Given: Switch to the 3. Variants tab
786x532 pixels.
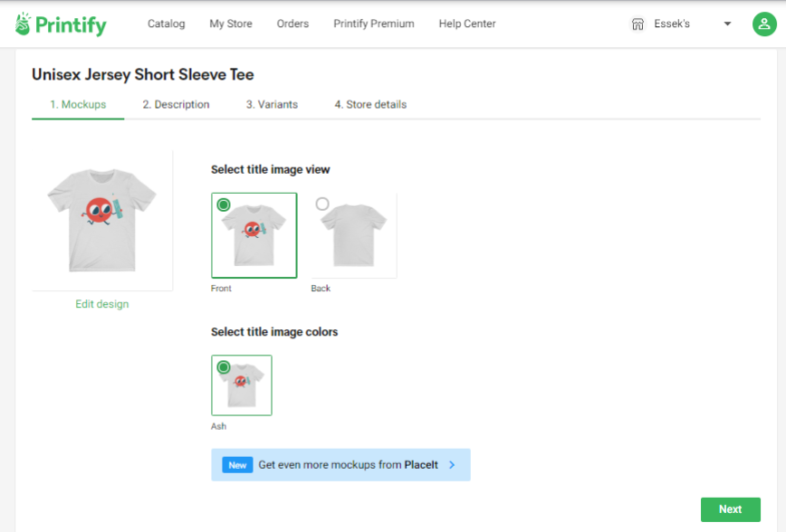Looking at the screenshot, I should coord(272,105).
